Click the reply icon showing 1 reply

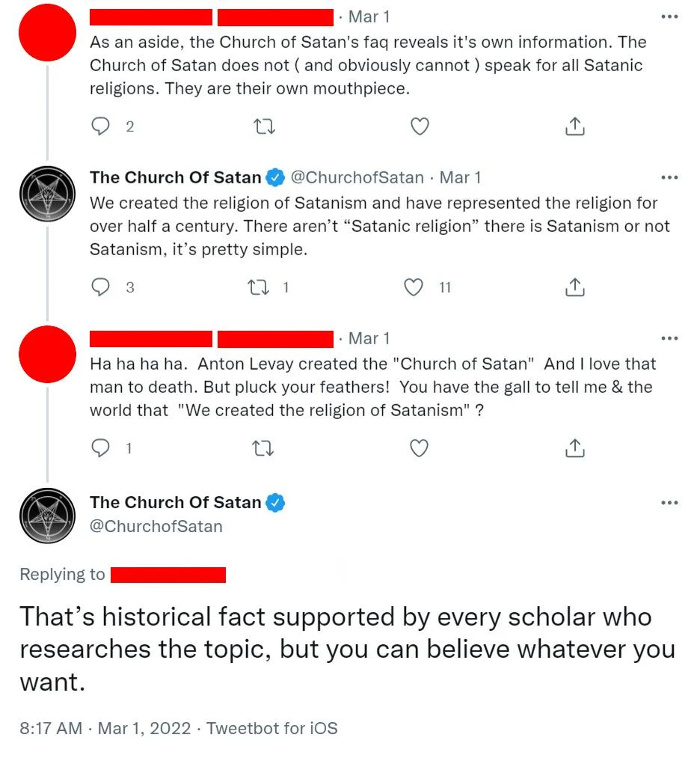pos(100,448)
